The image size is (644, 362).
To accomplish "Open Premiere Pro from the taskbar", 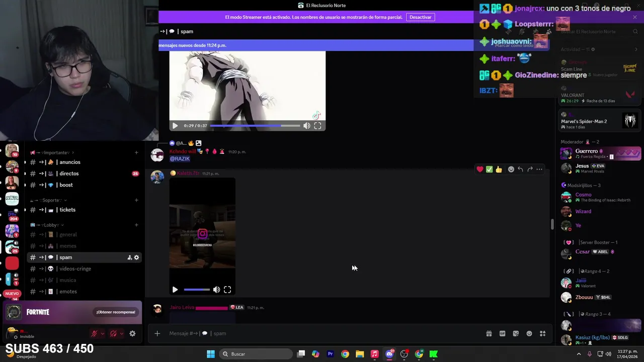I will tap(330, 354).
